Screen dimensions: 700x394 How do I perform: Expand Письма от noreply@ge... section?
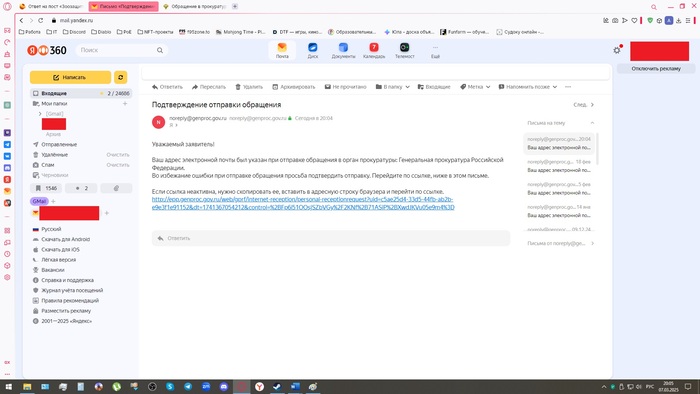[x=560, y=244]
